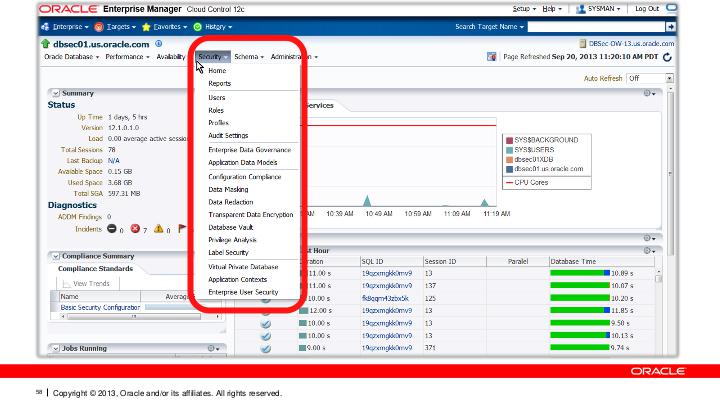Viewport: 720px width, 405px height.
Task: Click the warning incidents triangle icon
Action: click(x=158, y=228)
